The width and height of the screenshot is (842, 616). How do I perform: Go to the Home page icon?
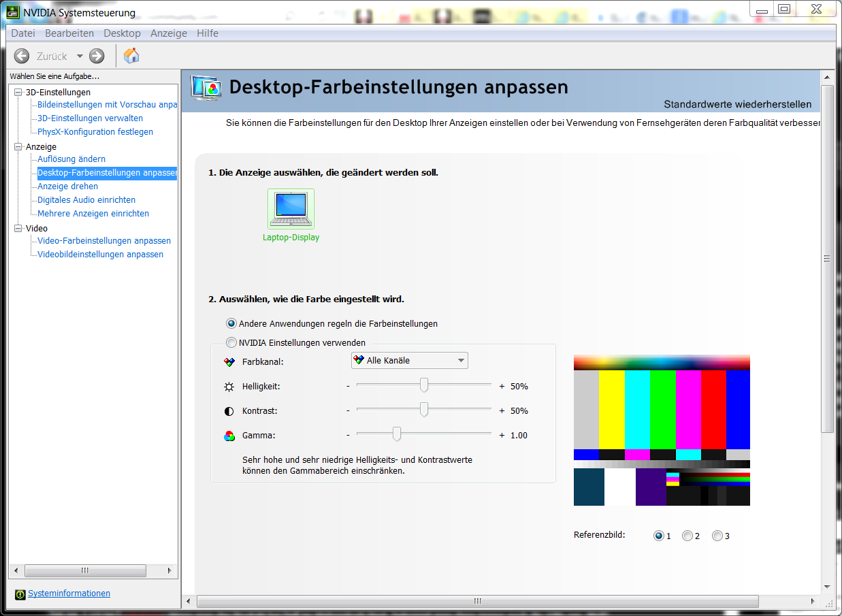131,56
